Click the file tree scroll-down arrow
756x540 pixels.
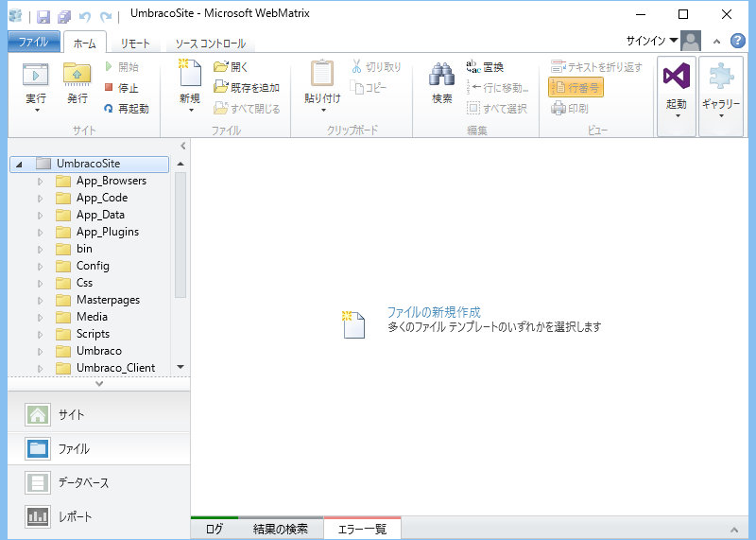[x=180, y=367]
